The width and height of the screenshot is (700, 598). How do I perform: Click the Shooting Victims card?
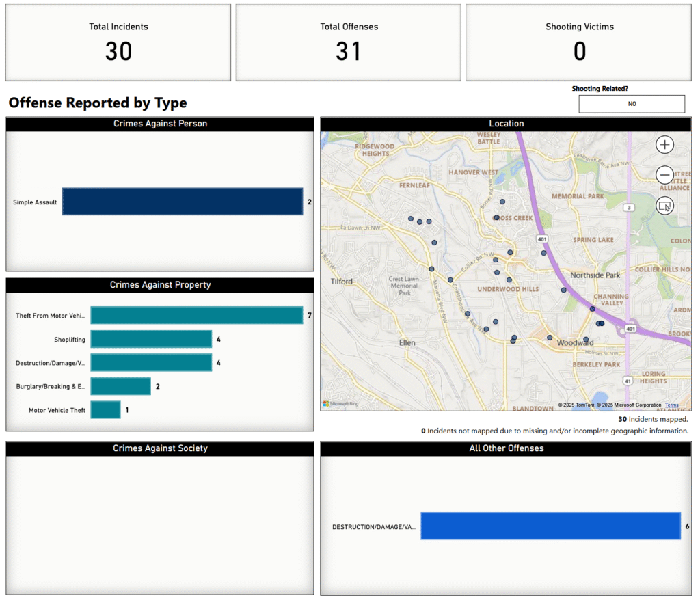coord(579,42)
